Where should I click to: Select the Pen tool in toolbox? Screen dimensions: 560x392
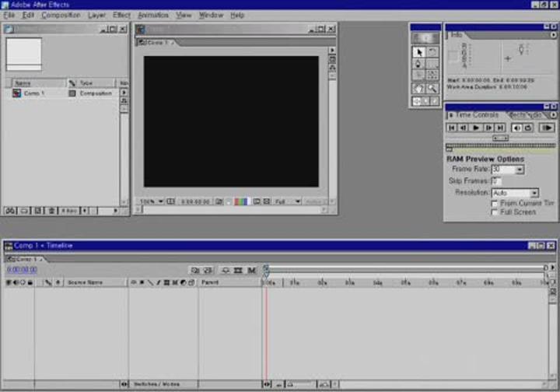tap(418, 64)
